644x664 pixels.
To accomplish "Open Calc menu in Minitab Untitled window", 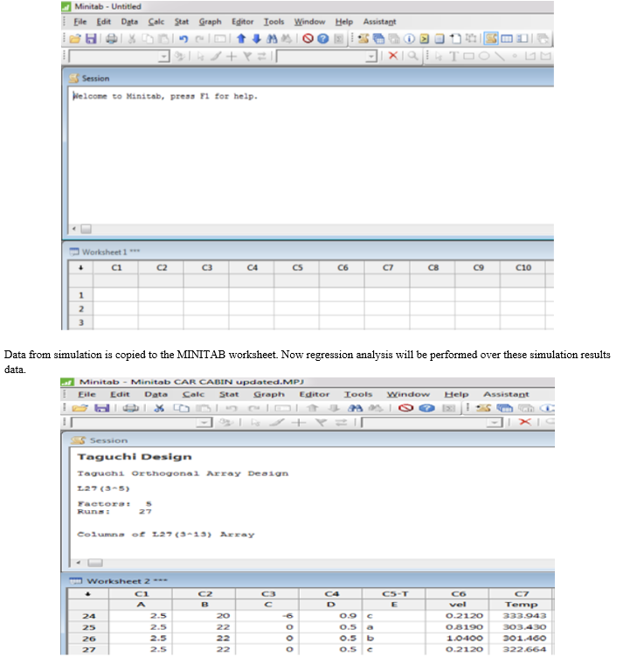I will 156,22.
